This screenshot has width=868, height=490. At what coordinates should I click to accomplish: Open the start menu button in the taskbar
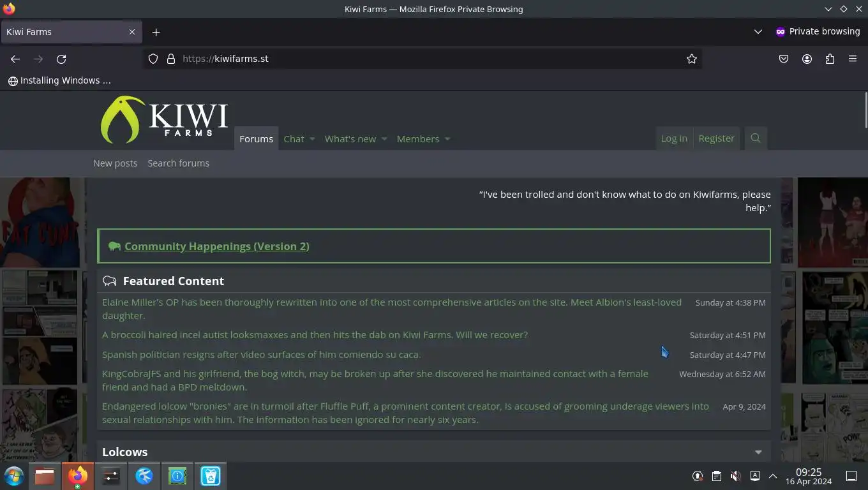click(x=13, y=476)
